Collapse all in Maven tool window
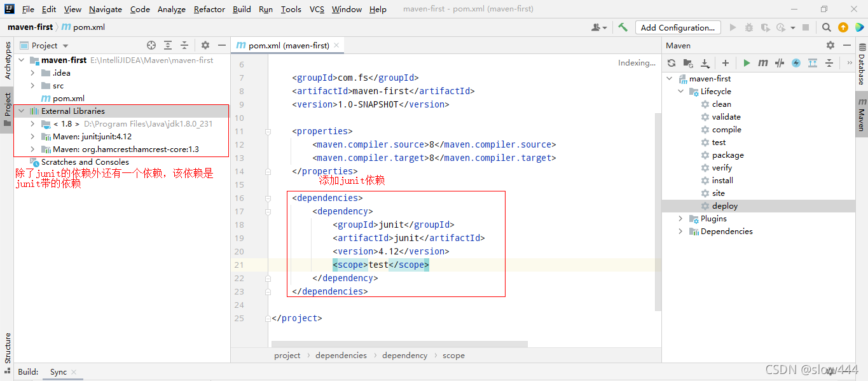868x381 pixels. click(x=829, y=63)
